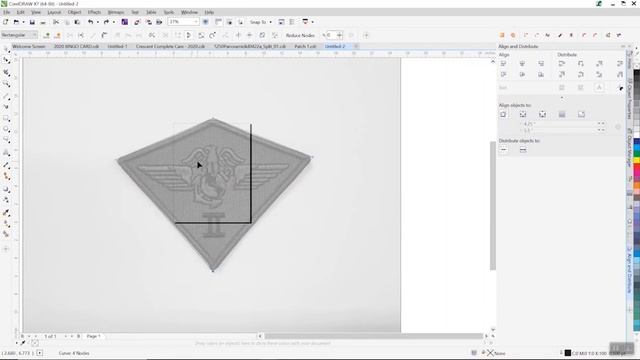Toggle Align objects to Page center
640x360 pixels.
click(x=542, y=115)
